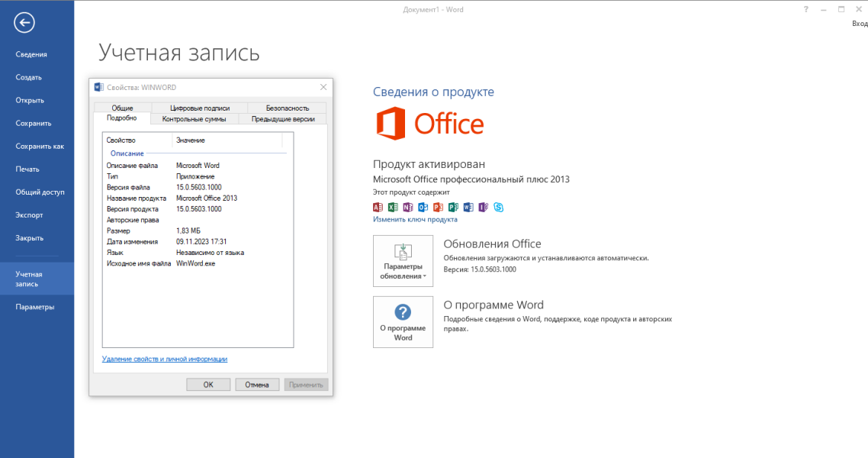Select the Тип property row
The width and height of the screenshot is (868, 458).
pos(197,176)
